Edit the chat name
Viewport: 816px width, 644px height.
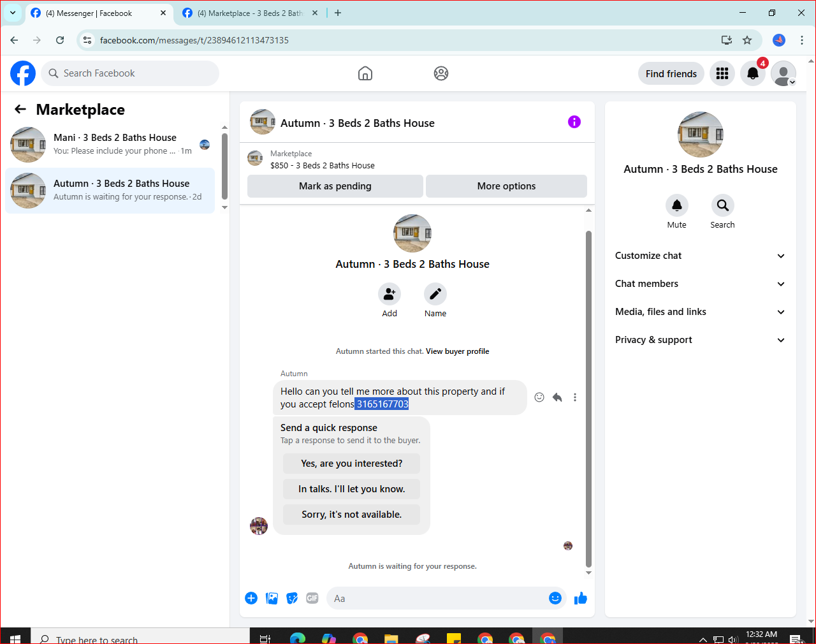click(x=435, y=294)
